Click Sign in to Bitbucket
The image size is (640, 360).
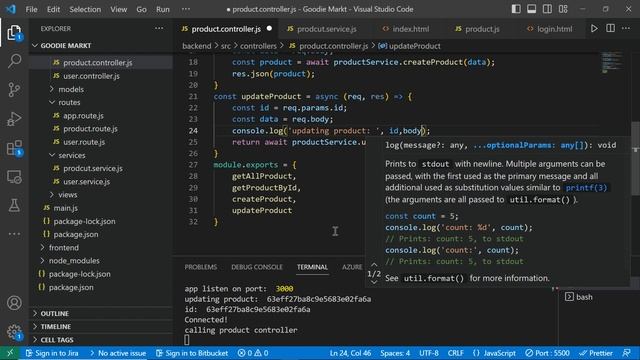pyautogui.click(x=192, y=353)
